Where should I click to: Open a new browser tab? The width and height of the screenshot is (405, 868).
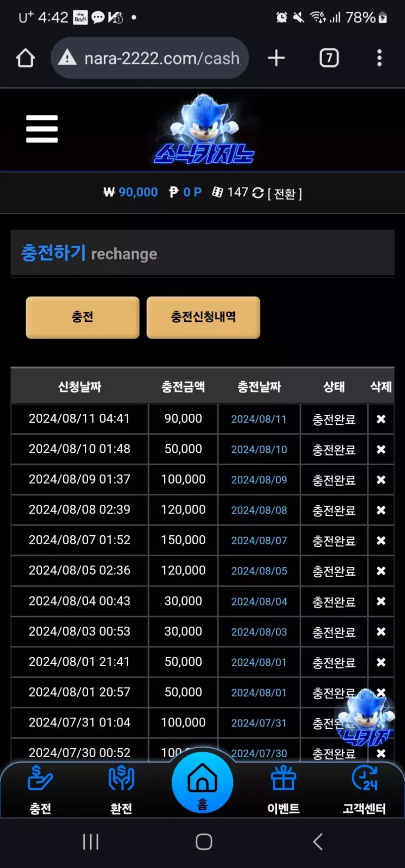tap(276, 58)
